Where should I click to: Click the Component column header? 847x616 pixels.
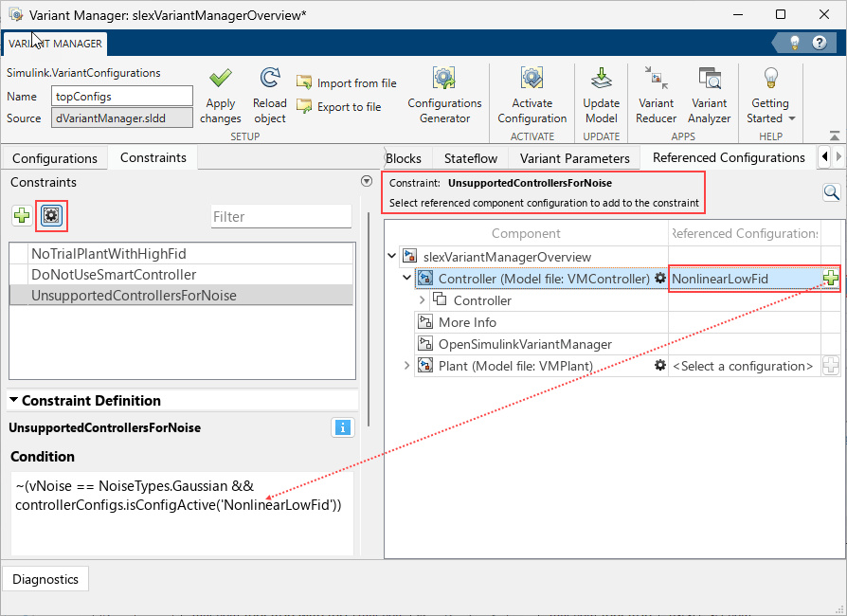click(x=526, y=233)
